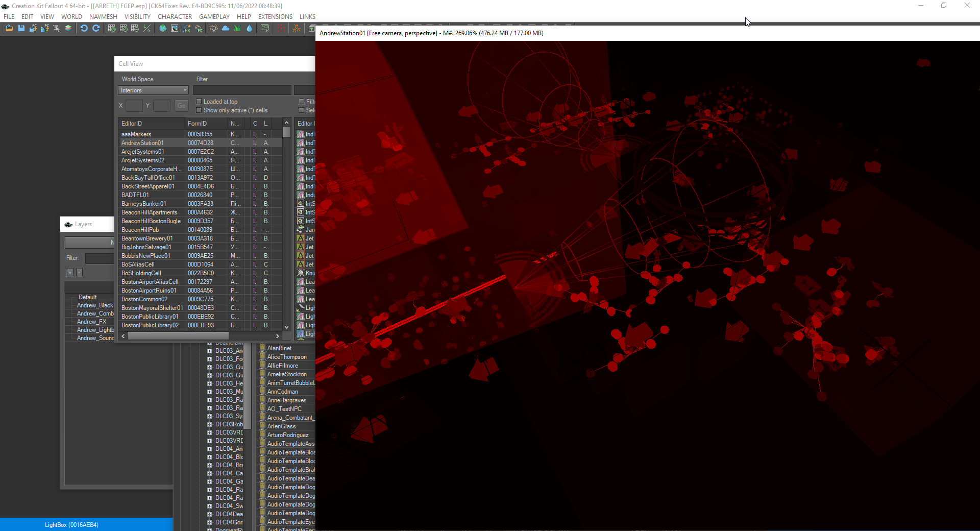Viewport: 980px width, 531px height.
Task: Click the minus button in Layers panel
Action: coord(79,272)
